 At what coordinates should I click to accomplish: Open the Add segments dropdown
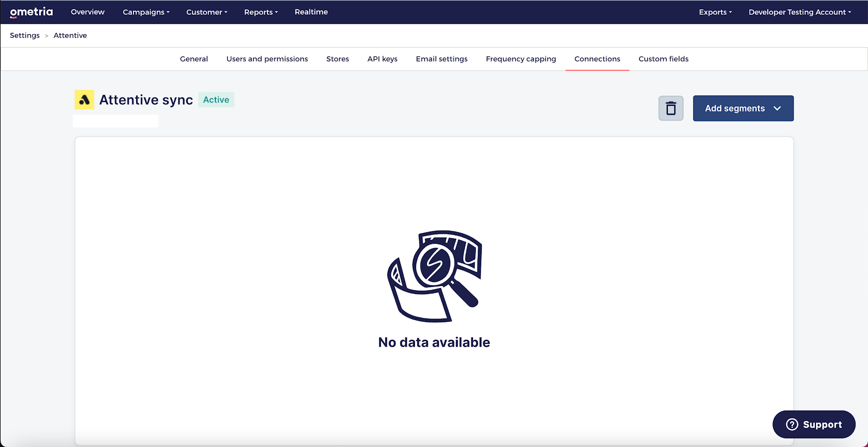pos(743,108)
